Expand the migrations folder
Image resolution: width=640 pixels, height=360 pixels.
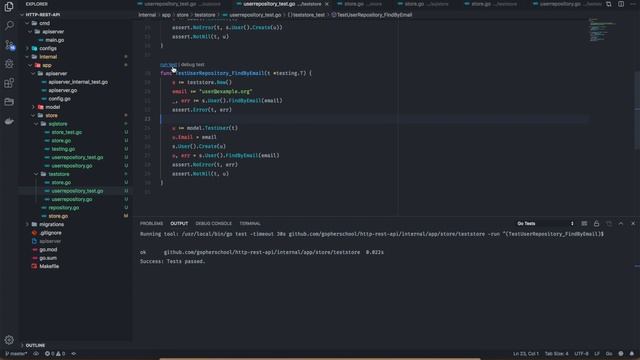coord(51,224)
